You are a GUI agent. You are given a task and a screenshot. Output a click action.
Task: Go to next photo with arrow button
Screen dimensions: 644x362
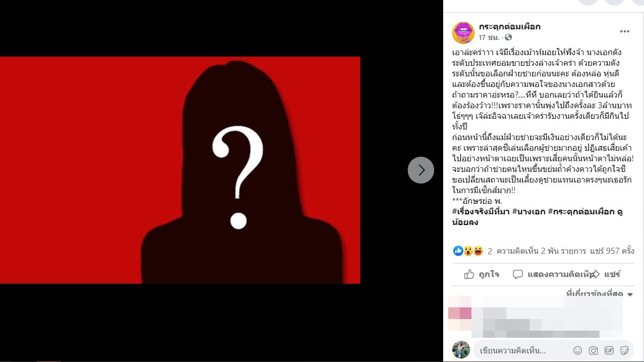pos(421,170)
